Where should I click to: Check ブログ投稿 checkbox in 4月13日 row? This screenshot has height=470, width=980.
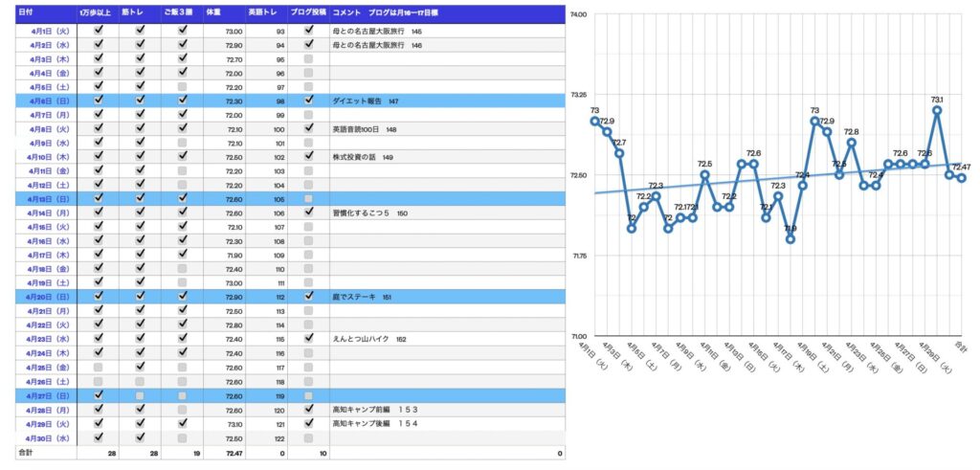click(308, 198)
